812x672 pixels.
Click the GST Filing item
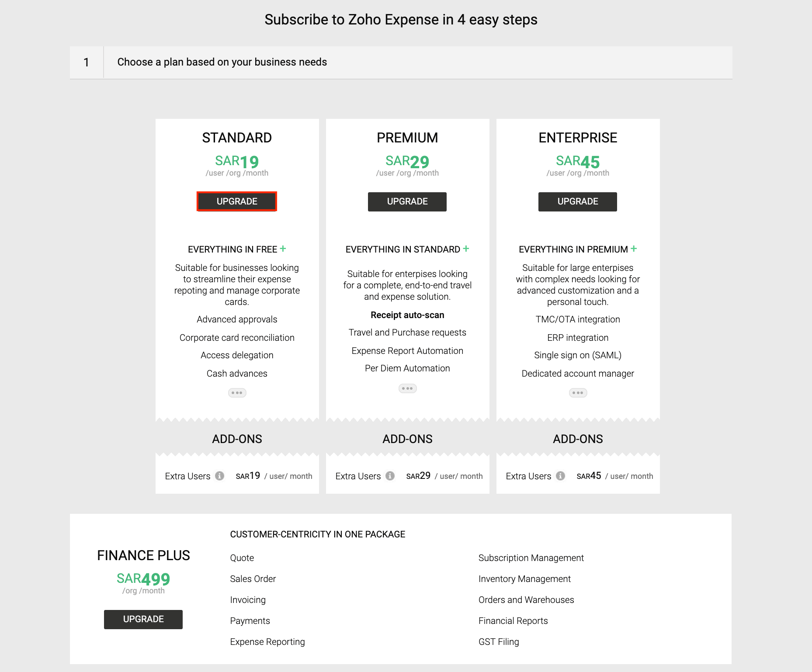click(499, 641)
